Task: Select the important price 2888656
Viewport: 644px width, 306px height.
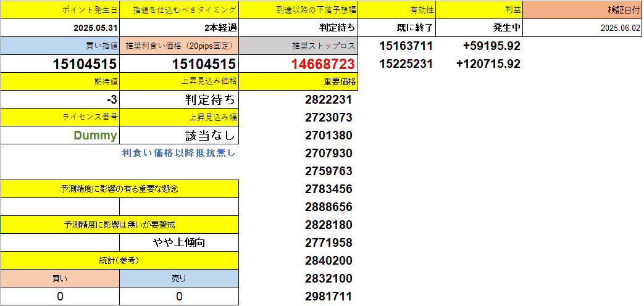Action: [x=328, y=207]
